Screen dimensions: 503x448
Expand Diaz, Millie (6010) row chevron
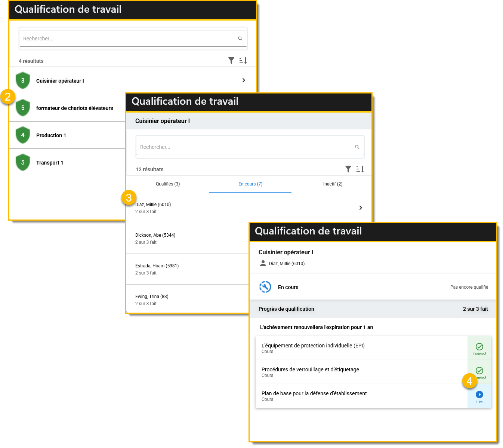pyautogui.click(x=361, y=208)
